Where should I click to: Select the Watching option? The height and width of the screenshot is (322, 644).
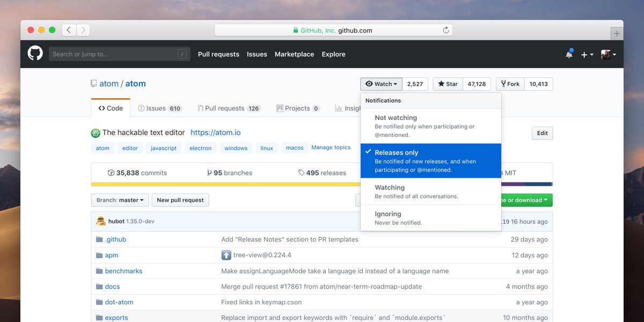[431, 191]
